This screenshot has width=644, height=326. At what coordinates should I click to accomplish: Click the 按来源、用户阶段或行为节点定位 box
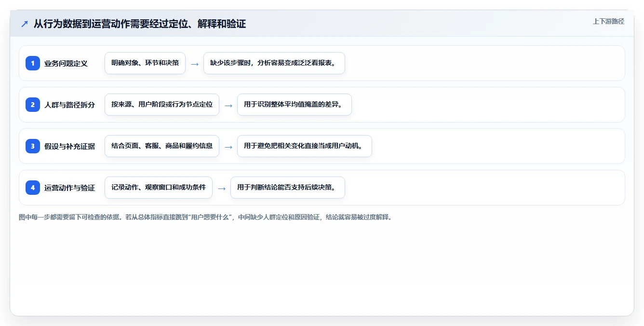point(162,105)
